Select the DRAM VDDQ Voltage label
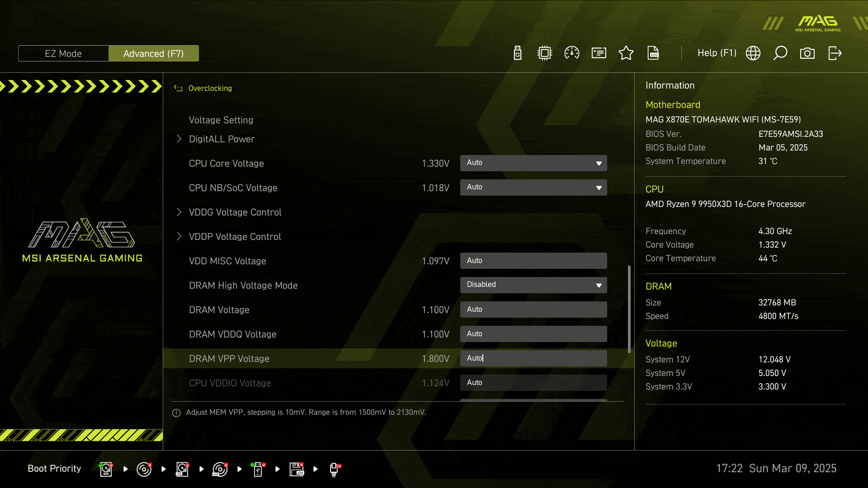 point(232,334)
